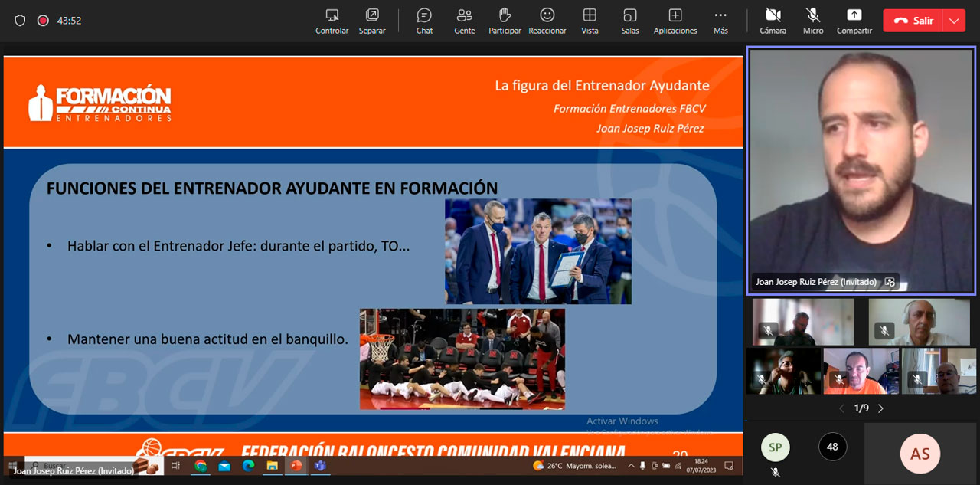The image size is (980, 485).
Task: Click PowerPoint icon in shared taskbar
Action: coord(296,465)
